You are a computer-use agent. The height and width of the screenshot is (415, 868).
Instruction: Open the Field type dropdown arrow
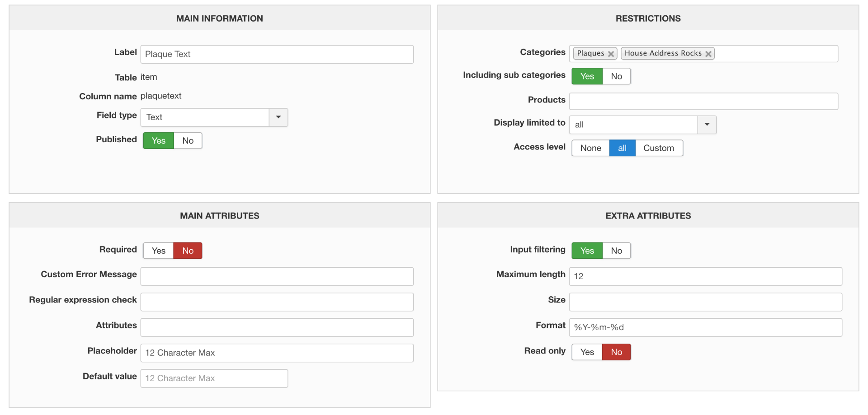(278, 117)
